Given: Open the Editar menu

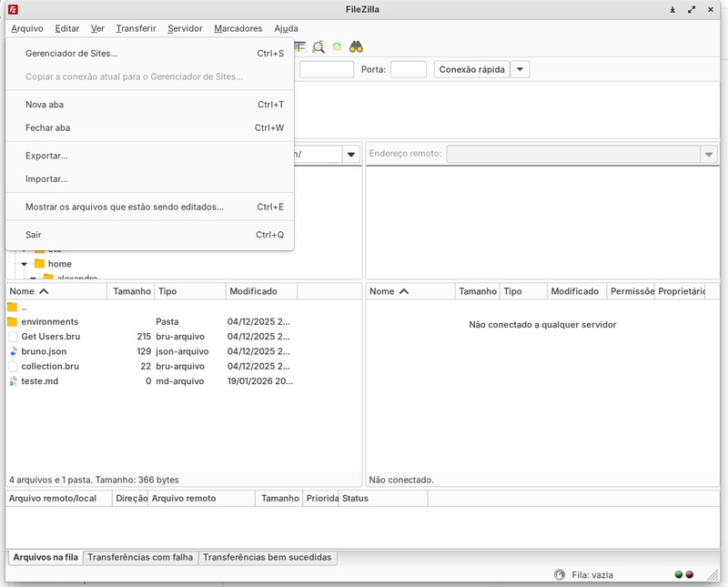Looking at the screenshot, I should click(67, 28).
